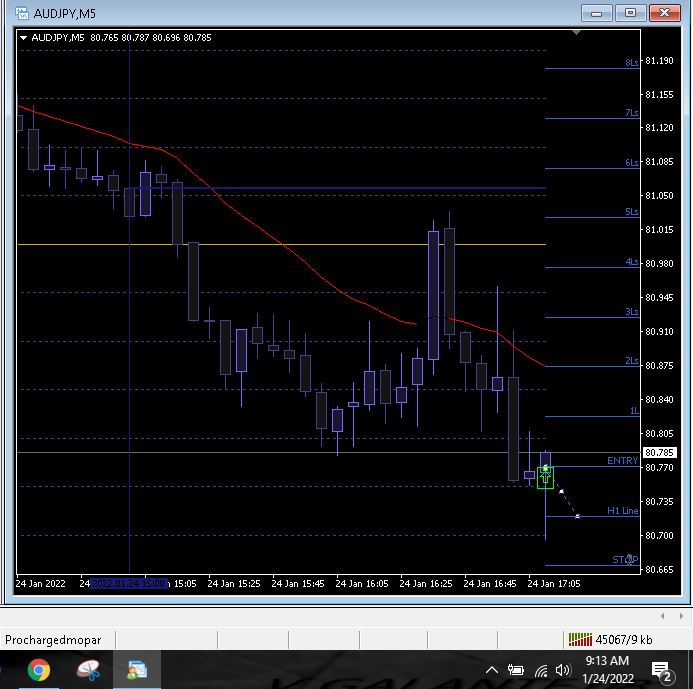The image size is (693, 689).
Task: Select the H1 Line label
Action: pos(623,510)
